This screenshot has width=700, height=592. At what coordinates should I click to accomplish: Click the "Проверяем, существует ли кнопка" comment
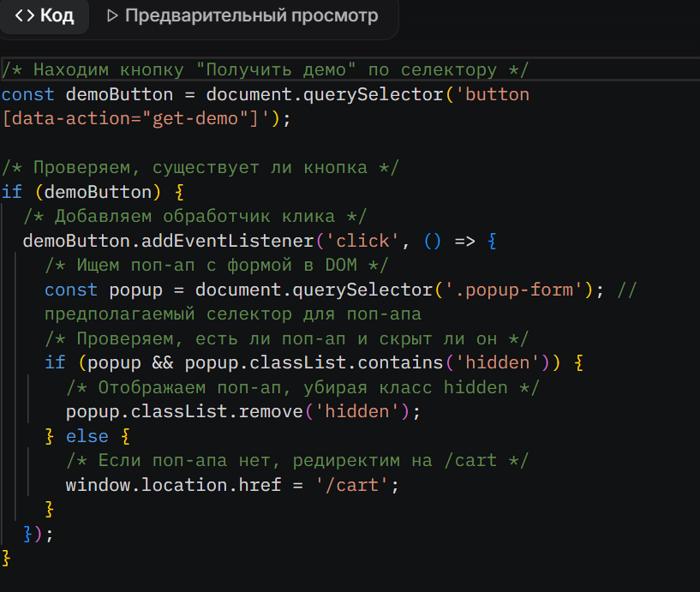[200, 167]
